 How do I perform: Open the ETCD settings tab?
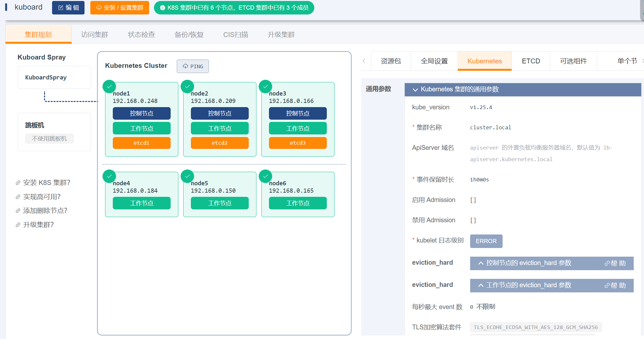[x=531, y=61]
